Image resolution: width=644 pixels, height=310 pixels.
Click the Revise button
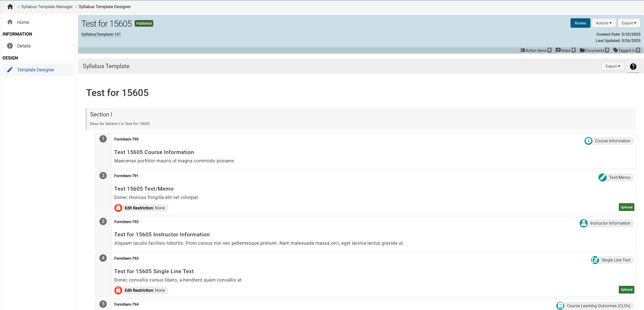[580, 23]
